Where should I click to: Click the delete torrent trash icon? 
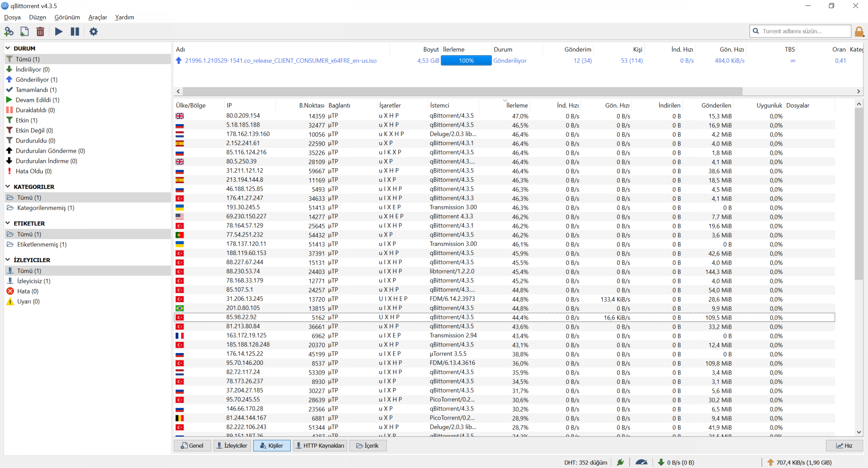pyautogui.click(x=40, y=32)
